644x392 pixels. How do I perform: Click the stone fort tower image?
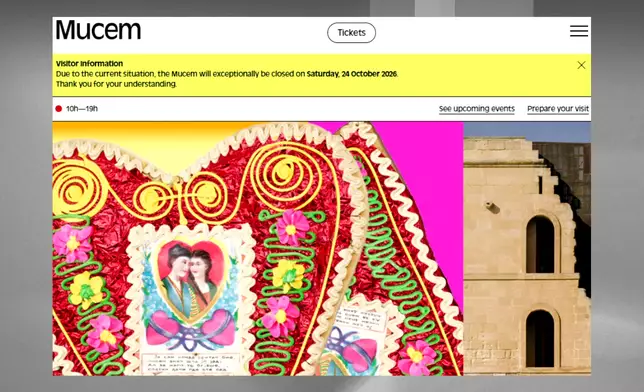pos(527,249)
